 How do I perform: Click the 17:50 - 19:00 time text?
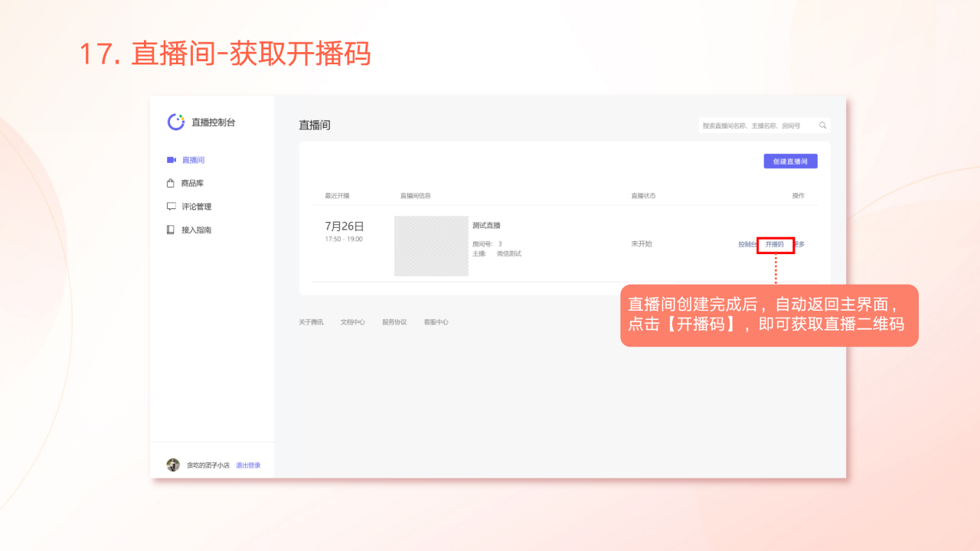click(344, 239)
